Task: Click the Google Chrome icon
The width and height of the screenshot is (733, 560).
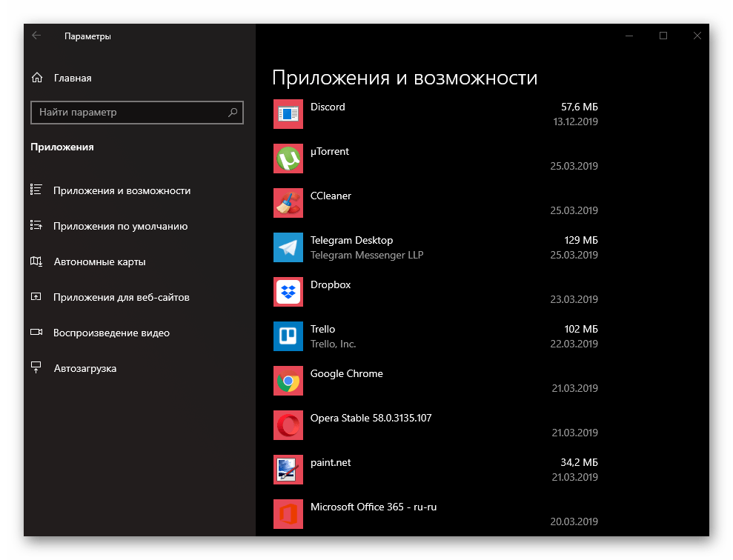Action: point(288,381)
